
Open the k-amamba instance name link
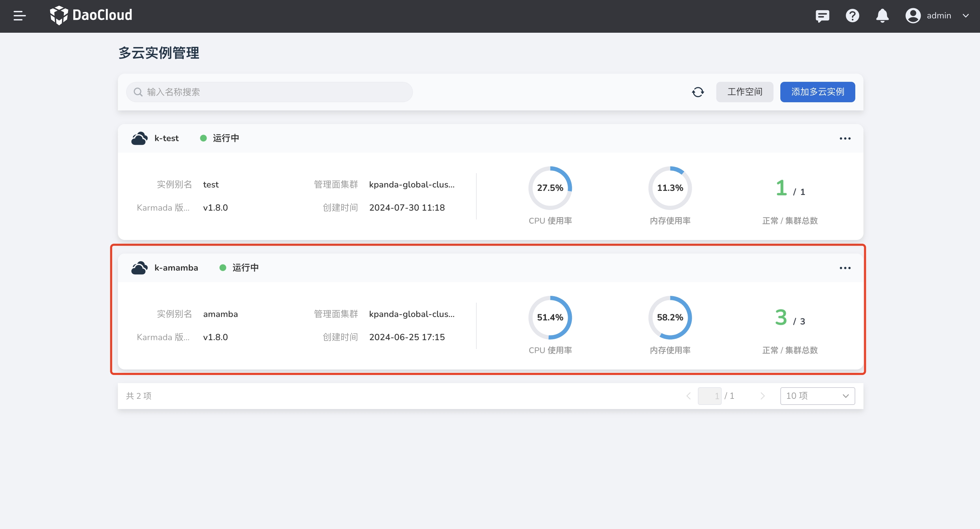[176, 268]
